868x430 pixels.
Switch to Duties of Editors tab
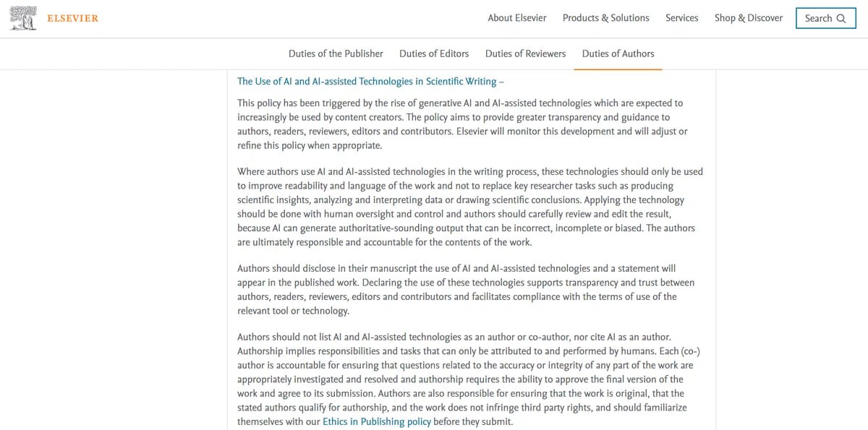(x=434, y=53)
